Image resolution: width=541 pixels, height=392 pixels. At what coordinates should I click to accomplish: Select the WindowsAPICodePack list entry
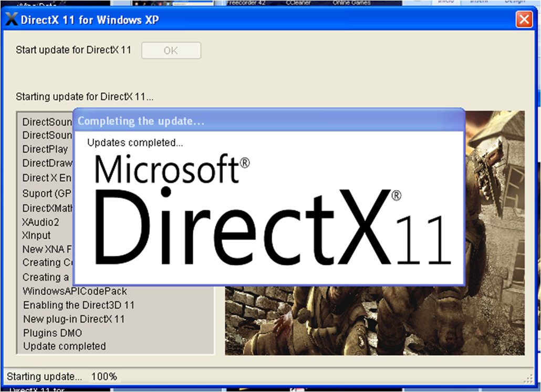(75, 291)
